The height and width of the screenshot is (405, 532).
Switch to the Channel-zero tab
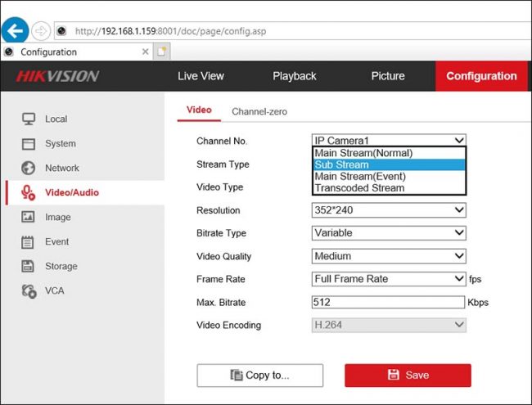coord(259,111)
